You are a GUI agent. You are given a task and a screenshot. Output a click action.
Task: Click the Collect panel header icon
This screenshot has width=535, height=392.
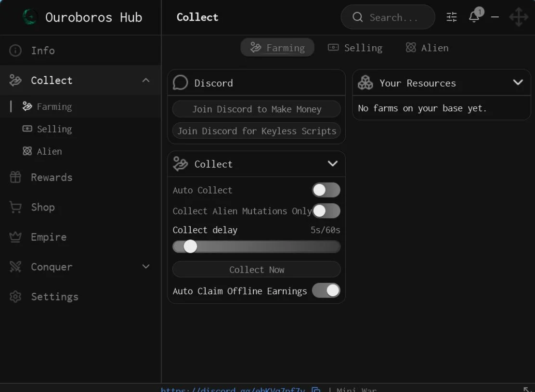coord(180,164)
